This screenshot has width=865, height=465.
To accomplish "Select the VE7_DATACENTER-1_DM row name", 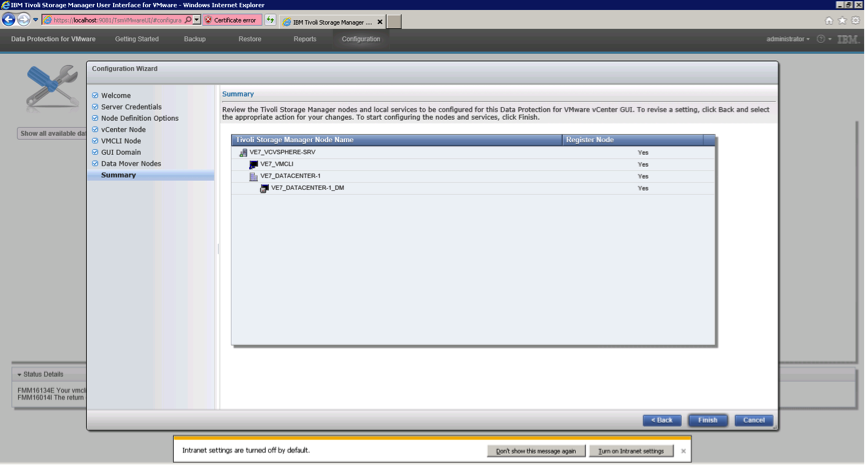I will pos(307,188).
